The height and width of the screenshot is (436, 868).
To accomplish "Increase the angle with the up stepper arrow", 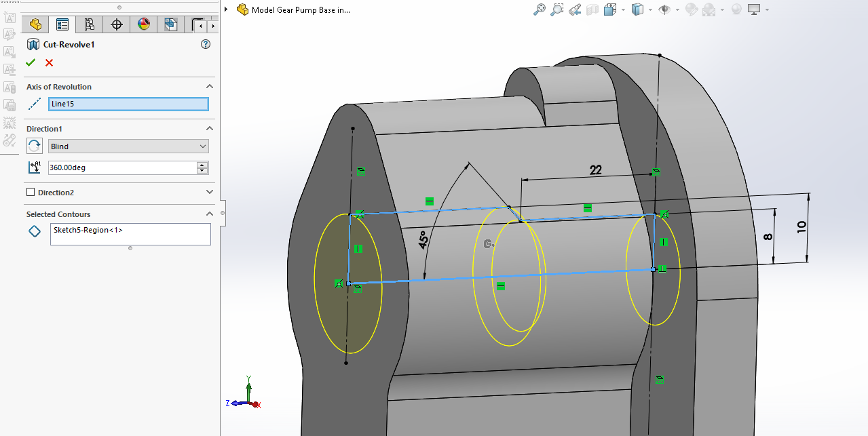I will 202,165.
